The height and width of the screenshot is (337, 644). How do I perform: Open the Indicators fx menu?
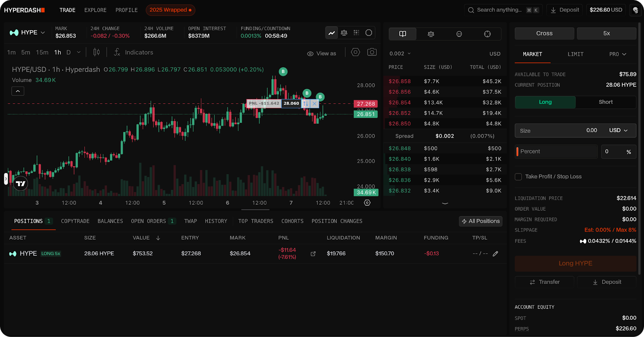pyautogui.click(x=133, y=52)
